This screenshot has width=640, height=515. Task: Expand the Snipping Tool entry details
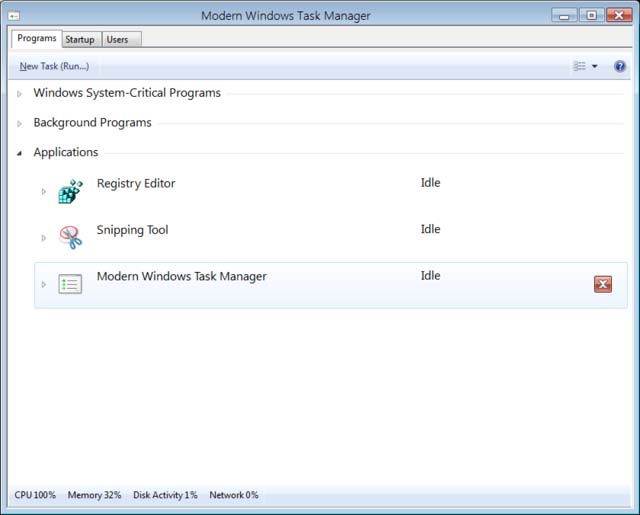pos(43,238)
